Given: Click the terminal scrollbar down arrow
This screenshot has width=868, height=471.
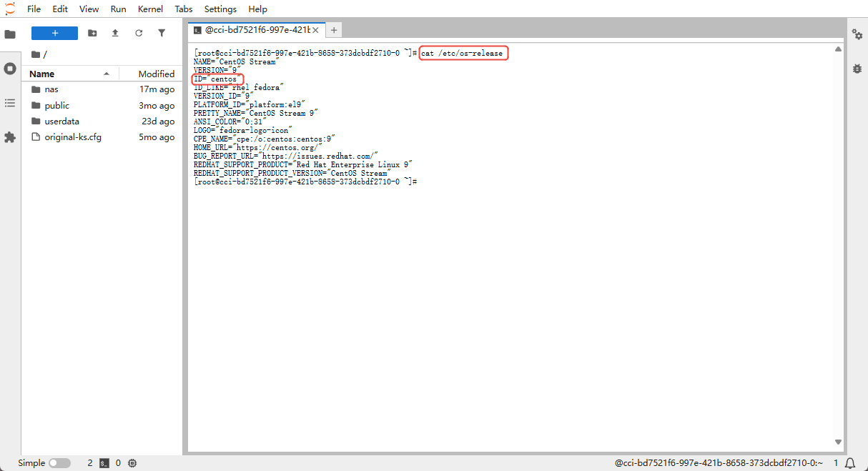Looking at the screenshot, I should tap(839, 442).
